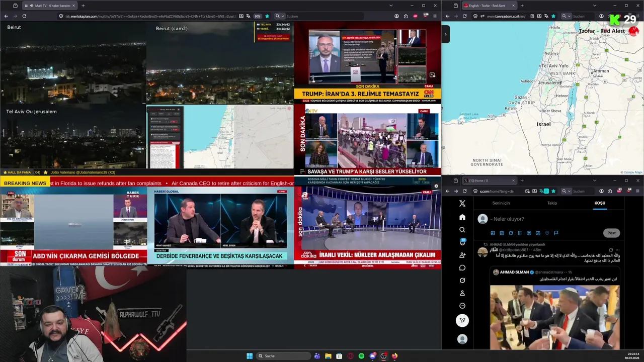The width and height of the screenshot is (644, 362).
Task: Open X Home from sidebar
Action: click(x=462, y=217)
